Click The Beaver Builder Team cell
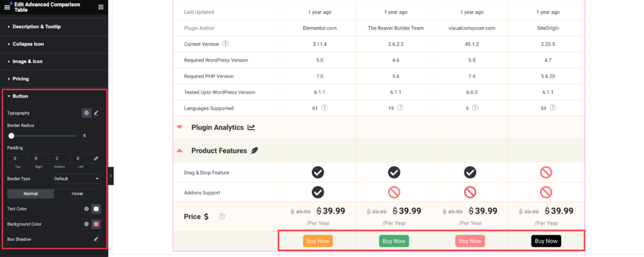This screenshot has height=257, width=644. (396, 28)
